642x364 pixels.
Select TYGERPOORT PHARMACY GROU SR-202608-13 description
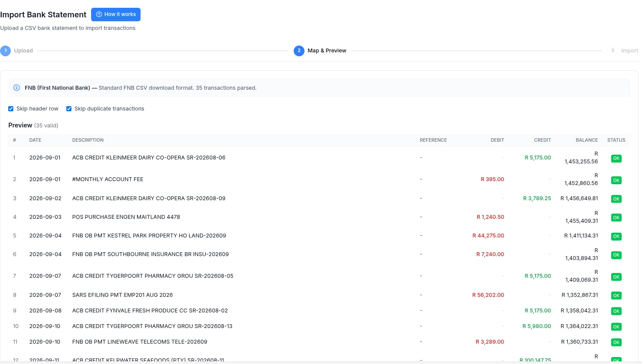point(152,326)
